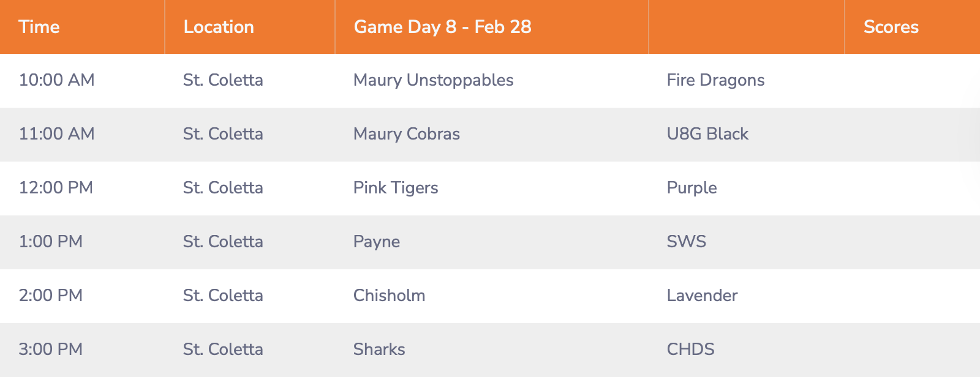Click the Fire Dragons team name
Viewport: 980px width, 377px height.
(715, 80)
